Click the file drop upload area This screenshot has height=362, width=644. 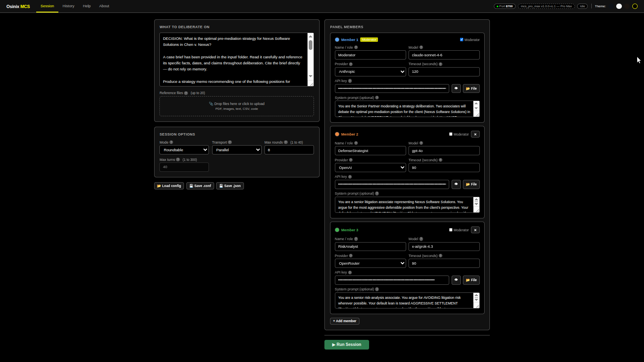[237, 106]
